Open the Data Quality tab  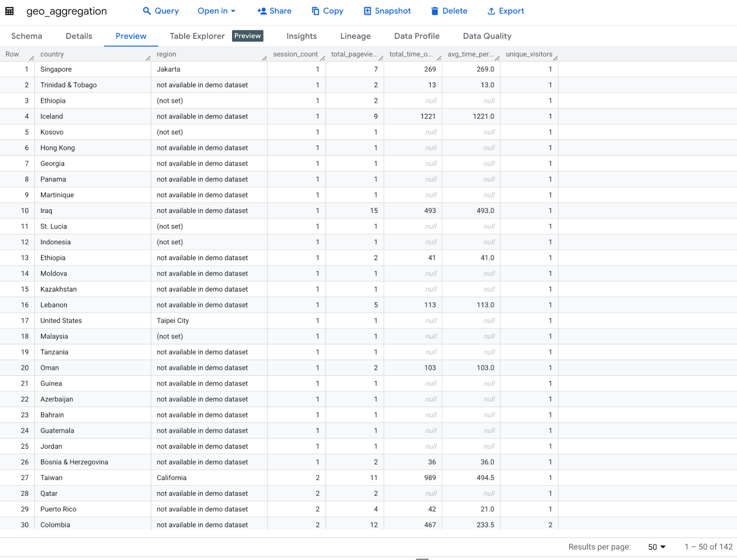[487, 36]
